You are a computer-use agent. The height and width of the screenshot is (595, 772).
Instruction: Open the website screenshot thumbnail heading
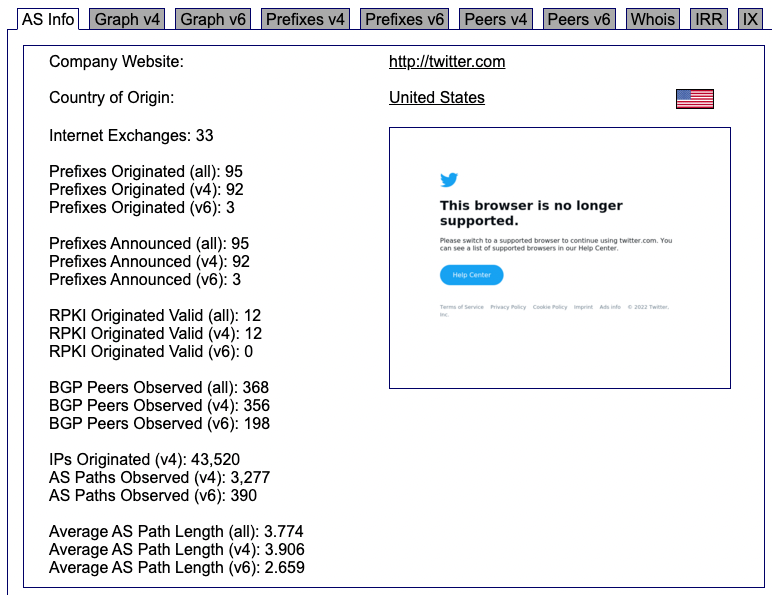pos(531,213)
